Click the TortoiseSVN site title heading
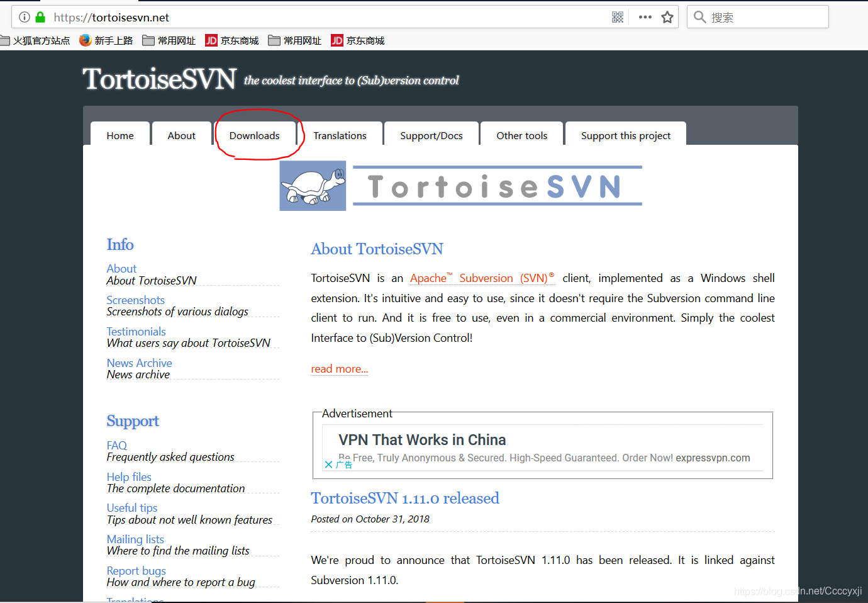The height and width of the screenshot is (603, 868). pyautogui.click(x=160, y=79)
